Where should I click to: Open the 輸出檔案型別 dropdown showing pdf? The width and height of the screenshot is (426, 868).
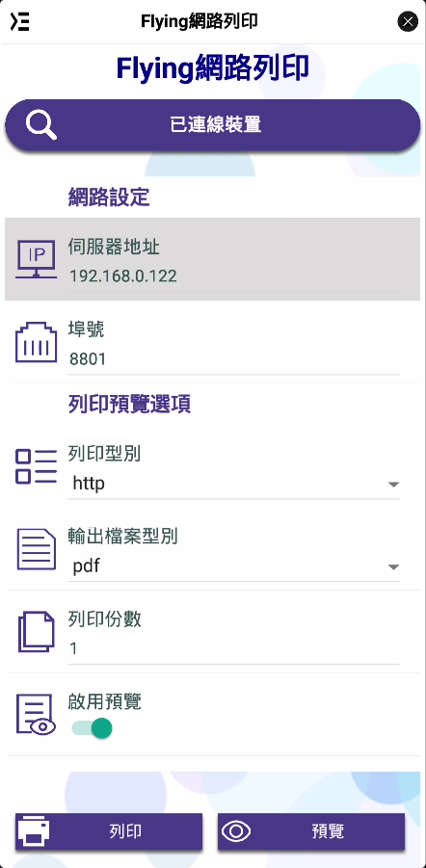233,566
